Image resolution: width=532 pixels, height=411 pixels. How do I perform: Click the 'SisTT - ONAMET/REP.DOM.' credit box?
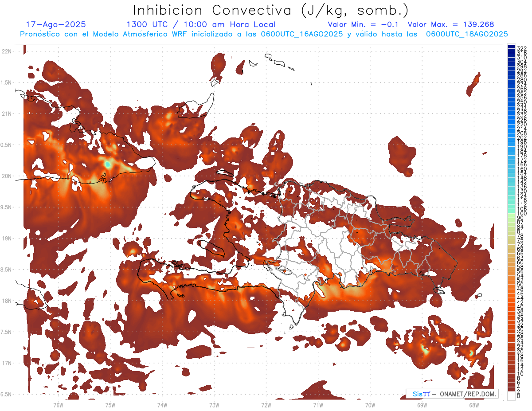point(452,394)
